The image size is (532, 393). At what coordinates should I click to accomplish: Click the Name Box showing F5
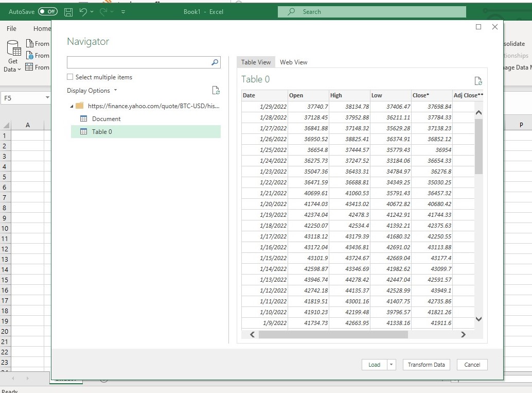coord(23,98)
